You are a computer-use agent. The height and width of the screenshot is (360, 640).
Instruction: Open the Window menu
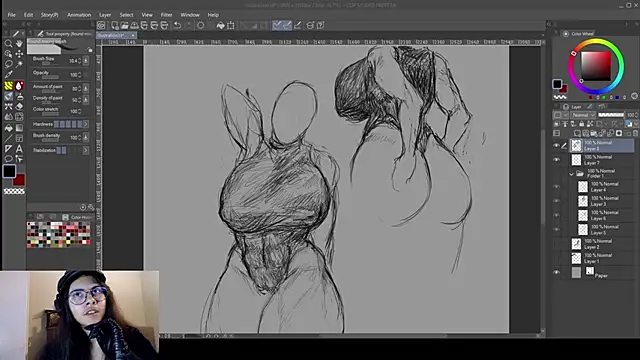(190, 15)
